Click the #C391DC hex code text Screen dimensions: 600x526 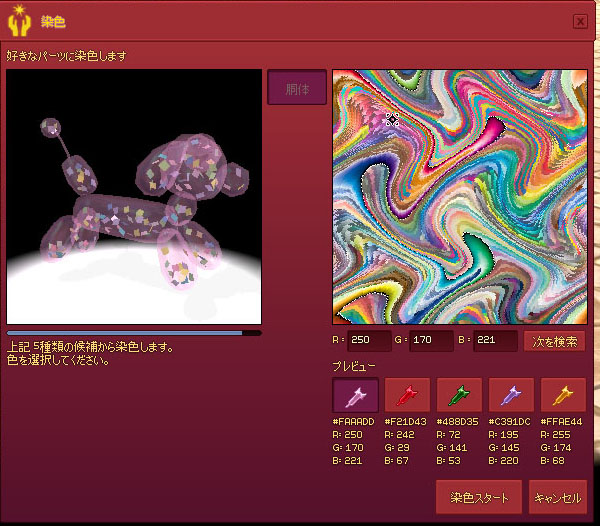509,422
